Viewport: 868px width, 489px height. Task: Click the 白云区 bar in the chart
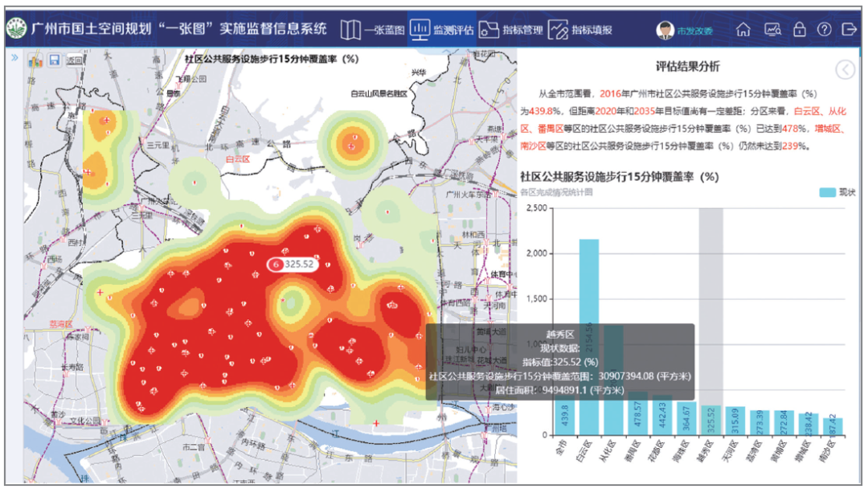[x=589, y=337]
